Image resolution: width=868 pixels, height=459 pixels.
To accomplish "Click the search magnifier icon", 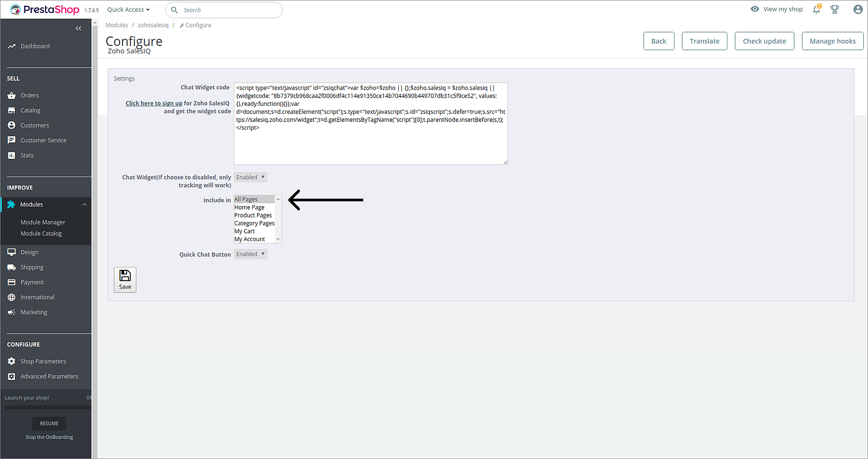I will [x=174, y=10].
